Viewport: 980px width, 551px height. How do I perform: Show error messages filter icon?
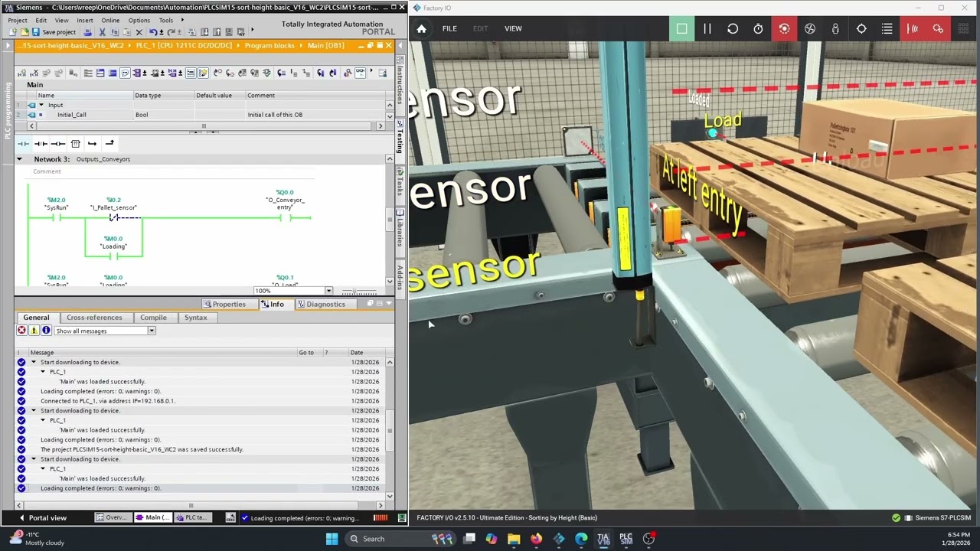tap(21, 331)
